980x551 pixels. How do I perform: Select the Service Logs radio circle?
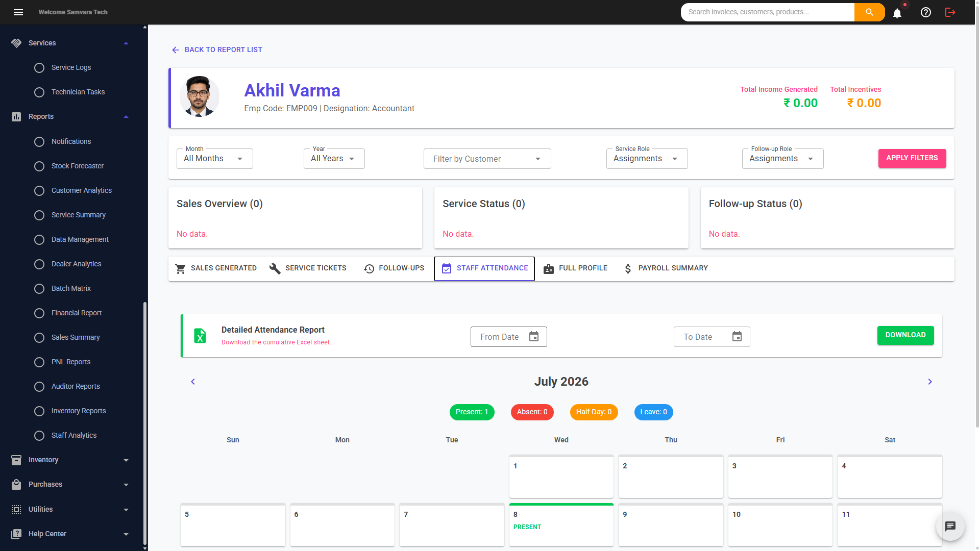[39, 68]
